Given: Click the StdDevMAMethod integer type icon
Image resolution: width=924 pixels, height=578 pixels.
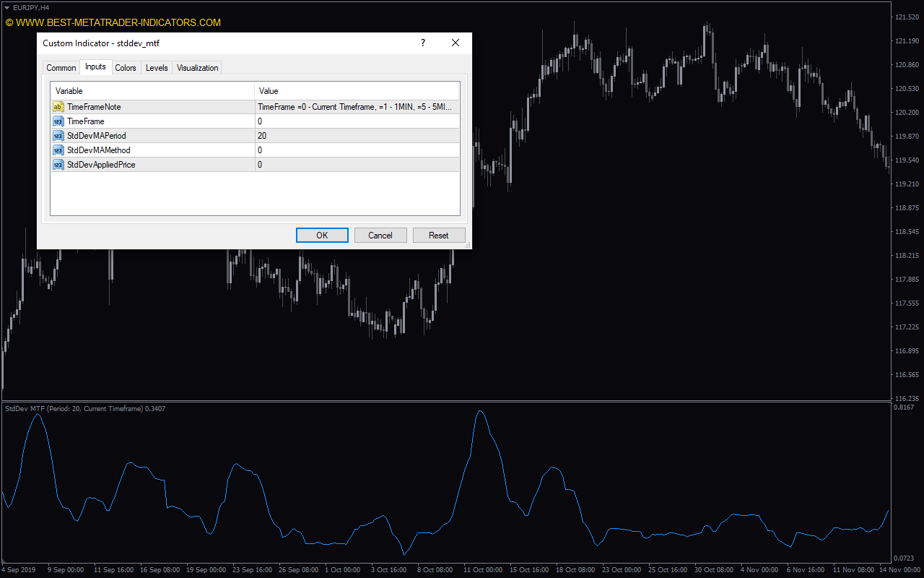Looking at the screenshot, I should tap(58, 150).
